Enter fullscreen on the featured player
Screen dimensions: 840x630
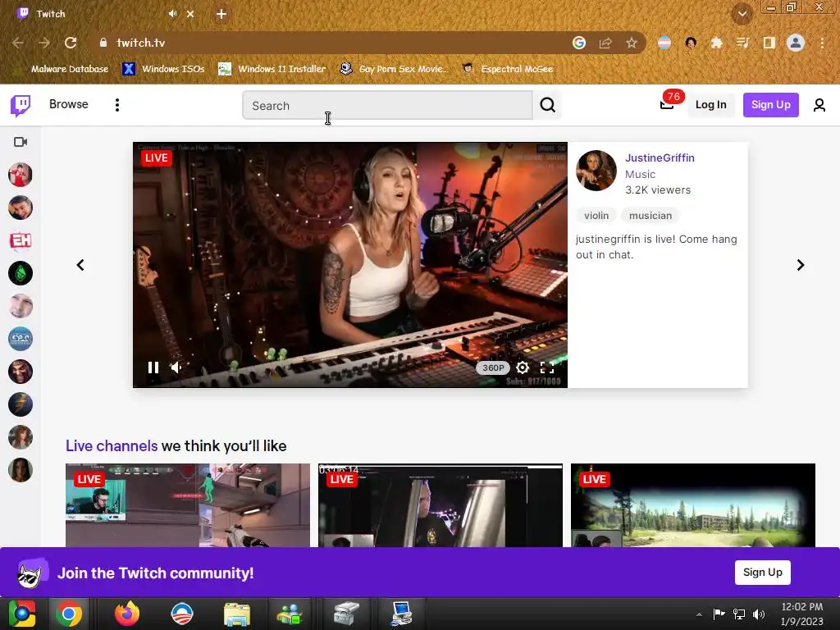point(547,367)
